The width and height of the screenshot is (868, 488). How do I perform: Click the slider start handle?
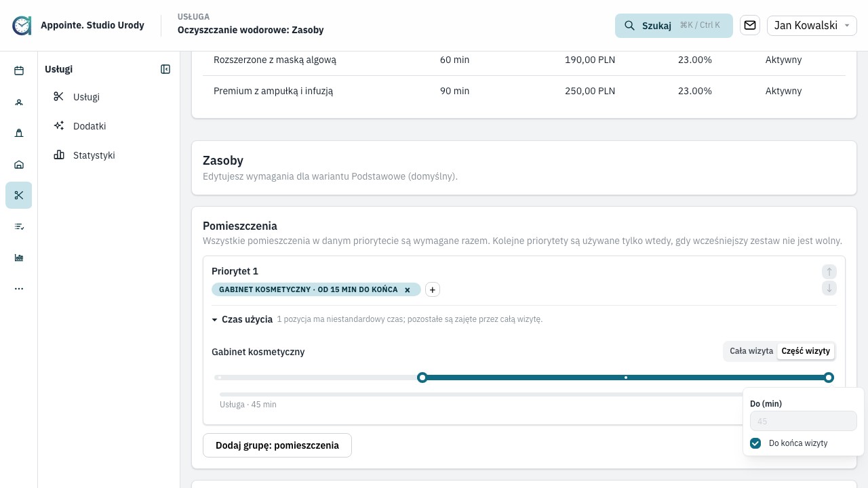click(x=422, y=378)
